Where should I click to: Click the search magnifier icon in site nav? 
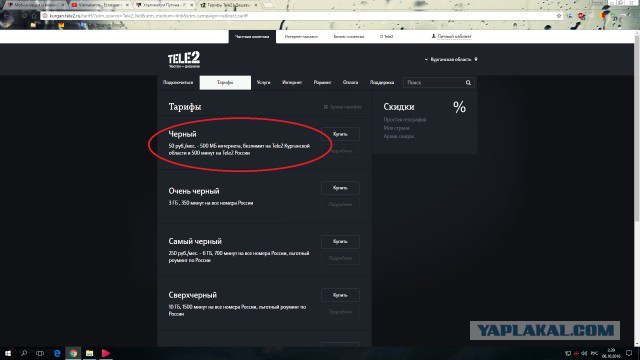click(468, 82)
